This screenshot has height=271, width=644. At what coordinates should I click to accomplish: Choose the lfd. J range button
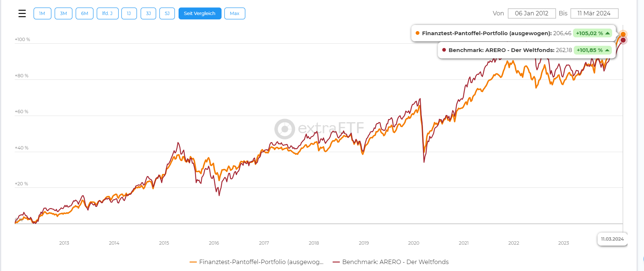click(x=107, y=14)
